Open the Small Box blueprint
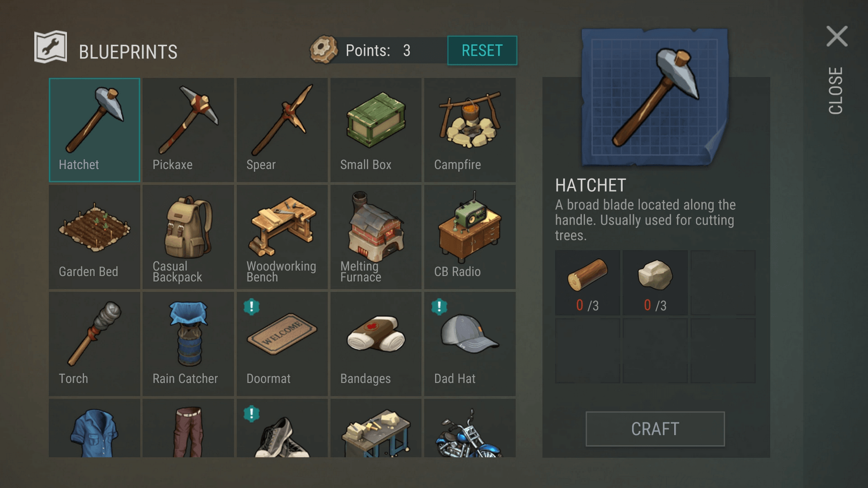868x488 pixels. coord(376,130)
